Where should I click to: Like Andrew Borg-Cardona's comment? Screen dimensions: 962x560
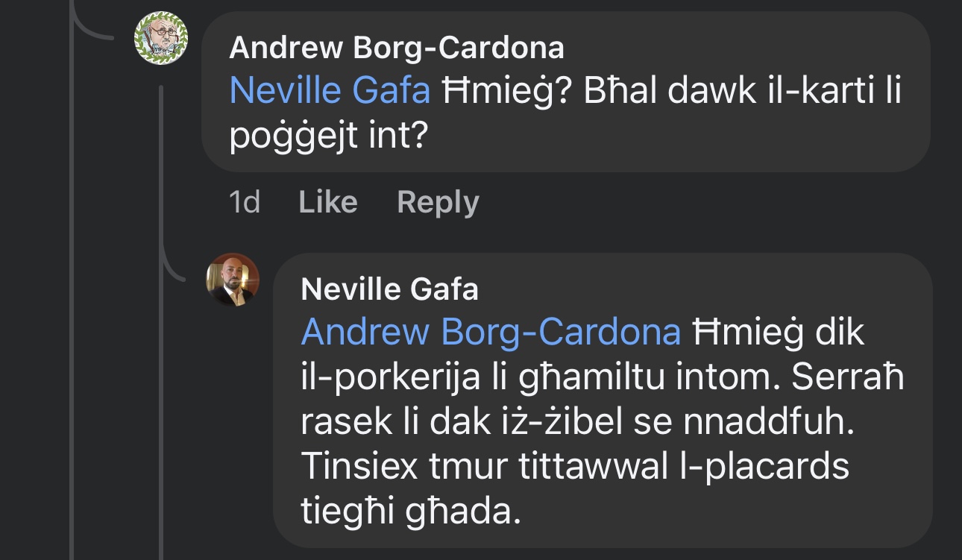click(x=327, y=201)
